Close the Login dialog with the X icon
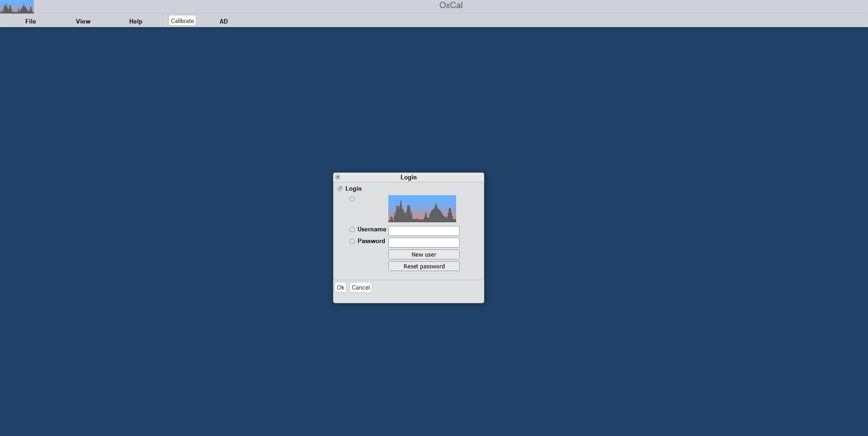 point(338,177)
